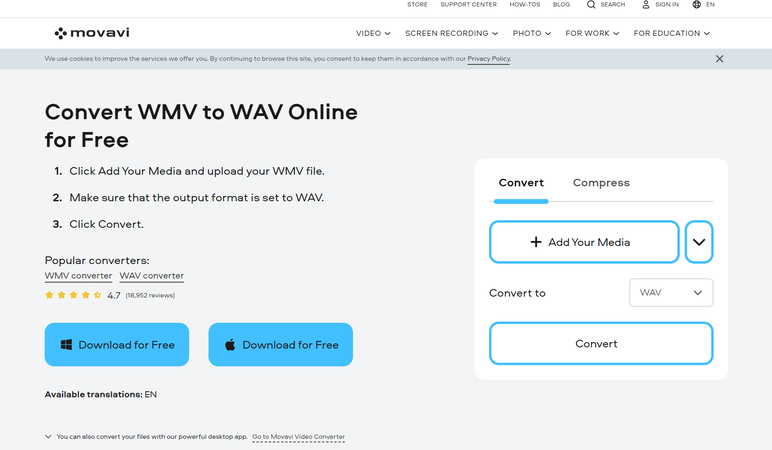
Task: Open the STORE link
Action: 417,4
